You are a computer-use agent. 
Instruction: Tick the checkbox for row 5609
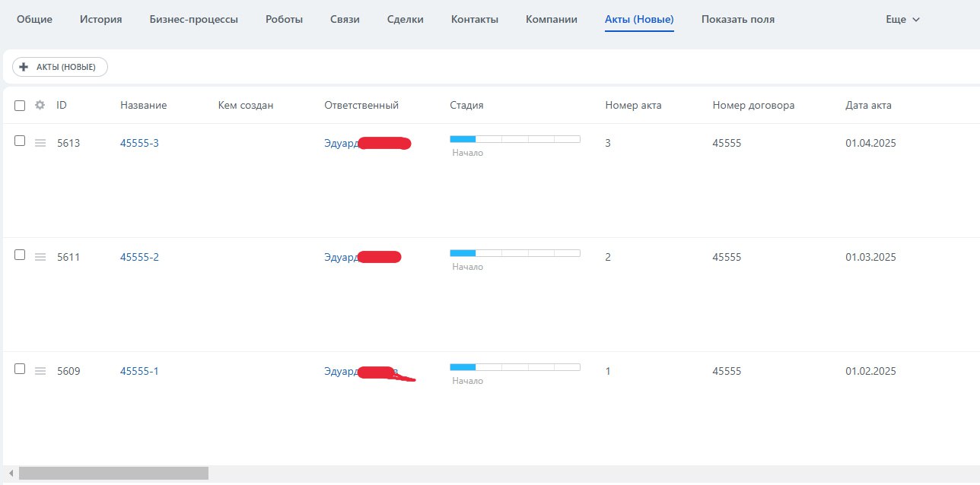pos(20,369)
